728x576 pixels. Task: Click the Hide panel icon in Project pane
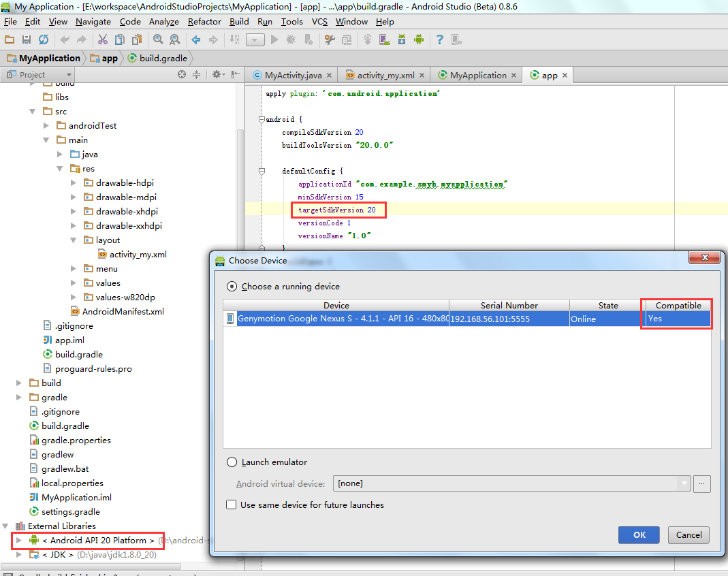(236, 74)
